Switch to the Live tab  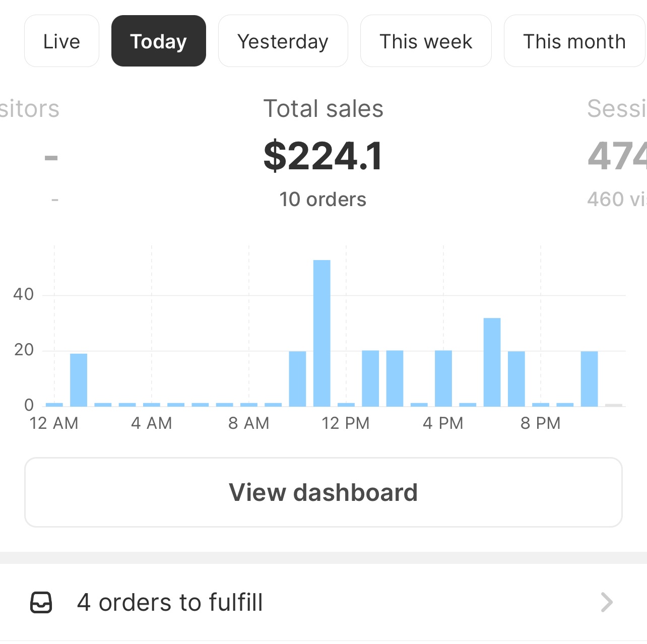[61, 41]
